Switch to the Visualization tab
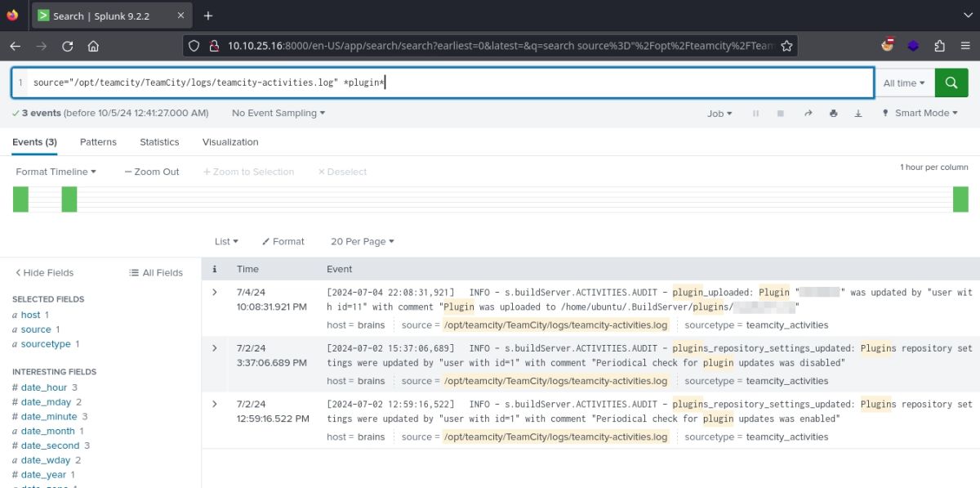This screenshot has height=488, width=980. 230,142
